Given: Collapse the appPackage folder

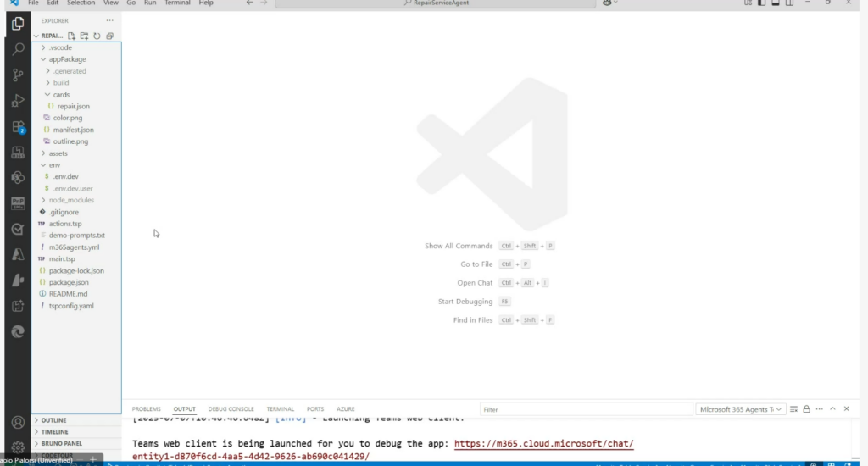Looking at the screenshot, I should point(67,59).
